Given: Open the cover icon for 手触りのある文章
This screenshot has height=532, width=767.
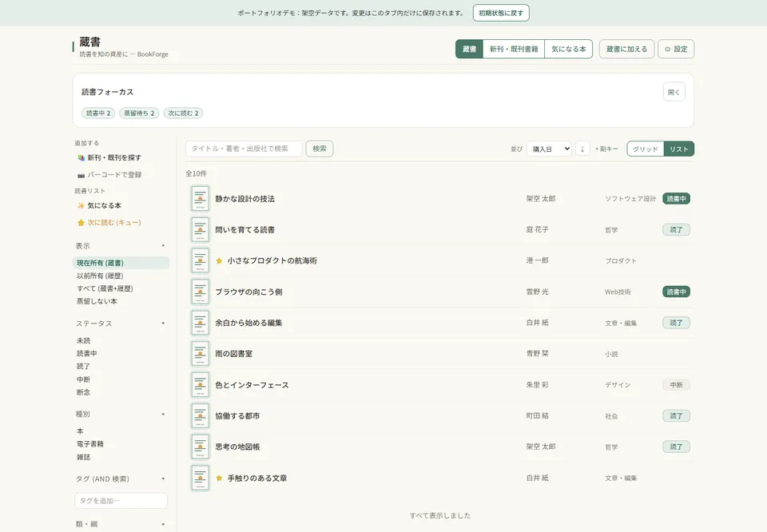Looking at the screenshot, I should click(x=200, y=478).
